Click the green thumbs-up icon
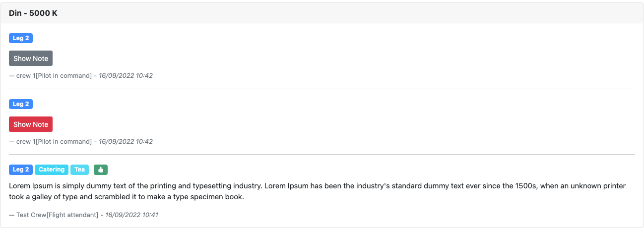The height and width of the screenshot is (228, 644). (101, 170)
